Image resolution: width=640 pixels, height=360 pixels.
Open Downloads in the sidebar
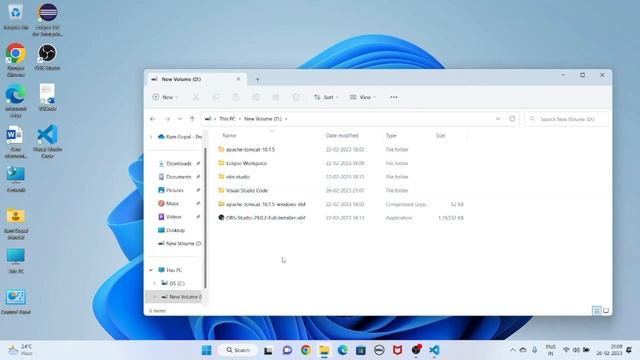coord(178,163)
